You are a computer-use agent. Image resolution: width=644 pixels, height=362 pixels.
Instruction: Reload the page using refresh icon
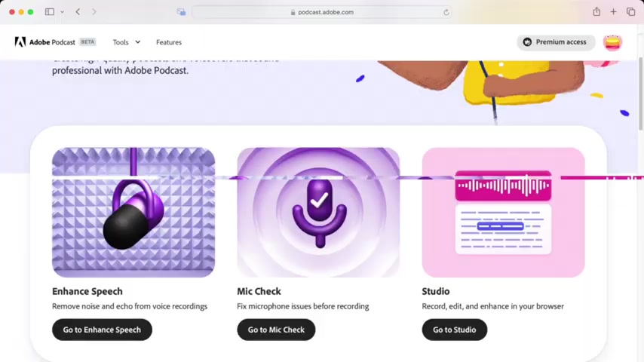tap(446, 12)
